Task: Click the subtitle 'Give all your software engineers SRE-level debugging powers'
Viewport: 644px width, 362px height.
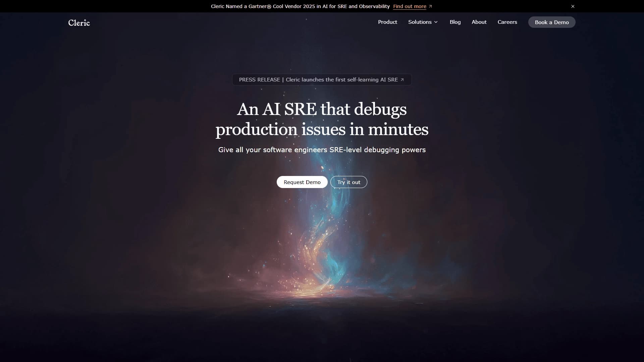Action: point(322,150)
